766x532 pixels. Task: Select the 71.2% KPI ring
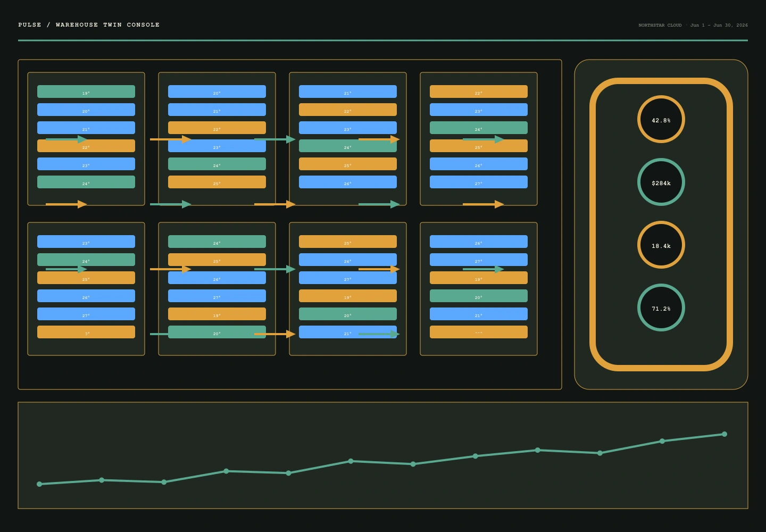point(661,307)
